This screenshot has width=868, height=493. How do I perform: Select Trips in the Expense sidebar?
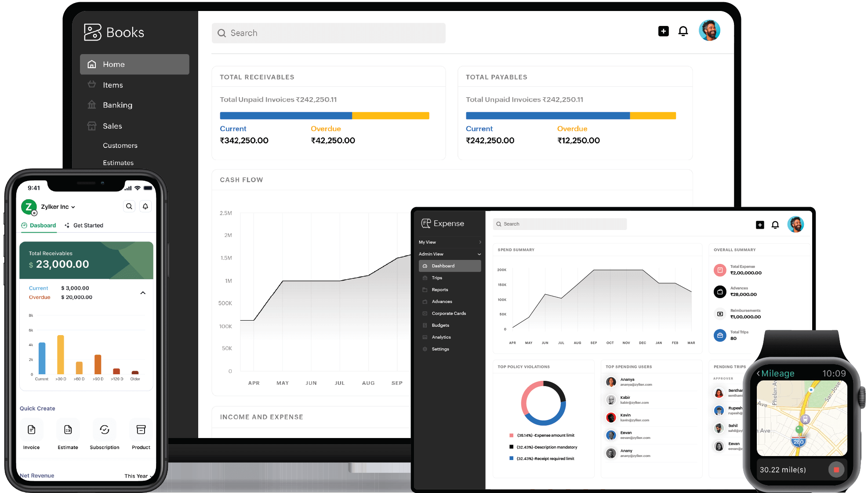tap(437, 278)
